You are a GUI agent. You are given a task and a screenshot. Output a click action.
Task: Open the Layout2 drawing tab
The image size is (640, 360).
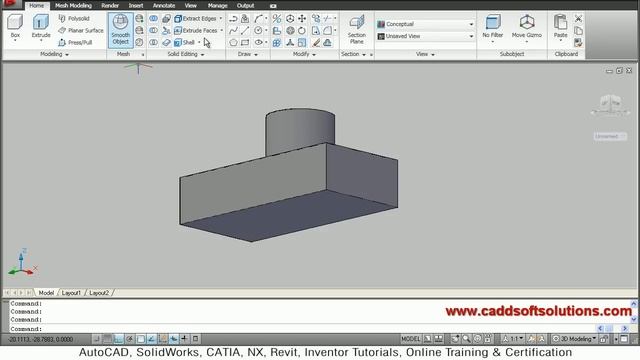pyautogui.click(x=99, y=293)
